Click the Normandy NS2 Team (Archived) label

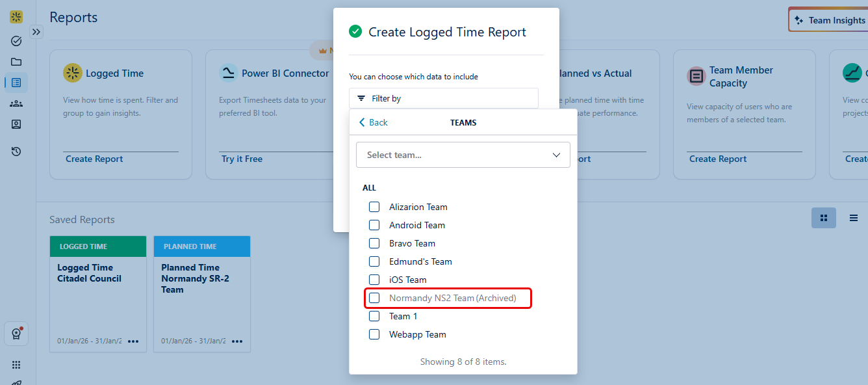point(453,298)
